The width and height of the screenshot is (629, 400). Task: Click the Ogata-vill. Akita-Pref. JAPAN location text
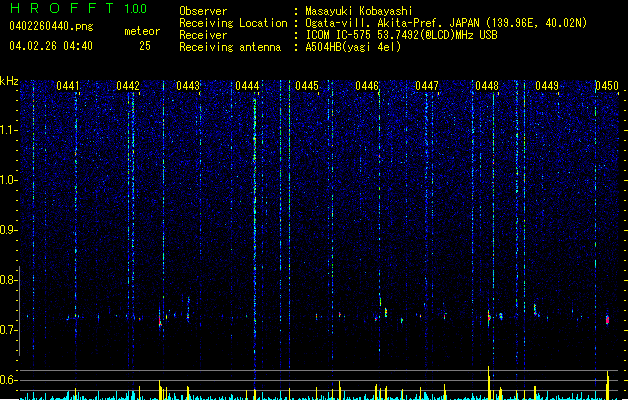pyautogui.click(x=446, y=23)
